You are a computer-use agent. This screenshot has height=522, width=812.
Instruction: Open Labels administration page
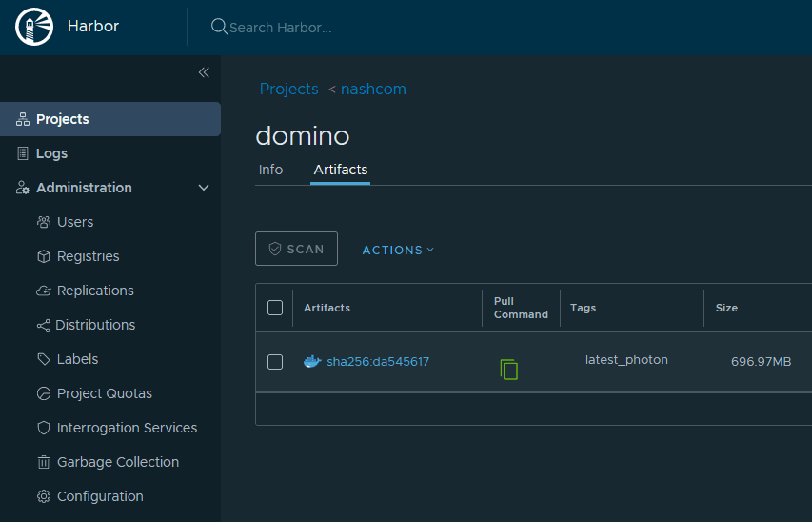(77, 359)
